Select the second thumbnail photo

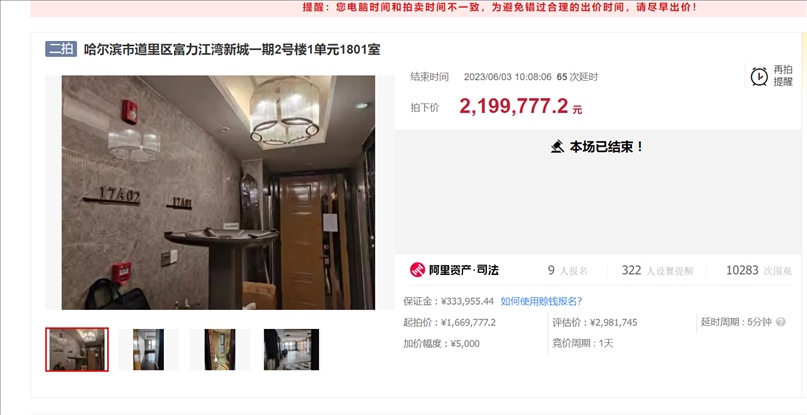point(148,350)
